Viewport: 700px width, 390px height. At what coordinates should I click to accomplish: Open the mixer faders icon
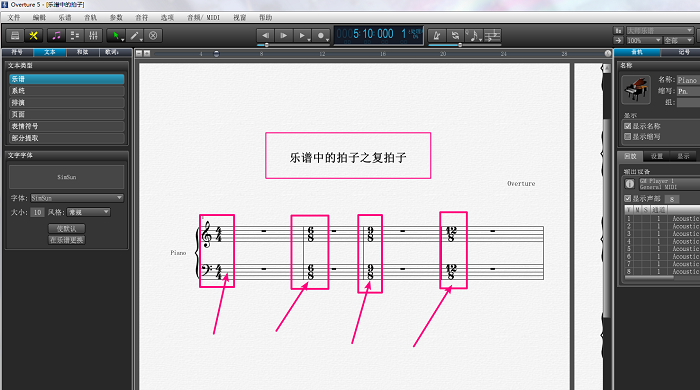(94, 36)
